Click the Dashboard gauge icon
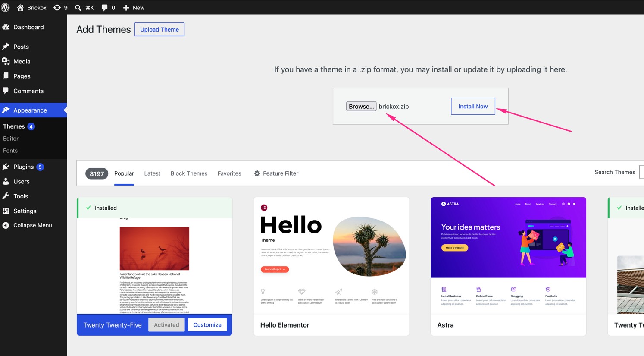This screenshot has height=356, width=644. point(6,27)
